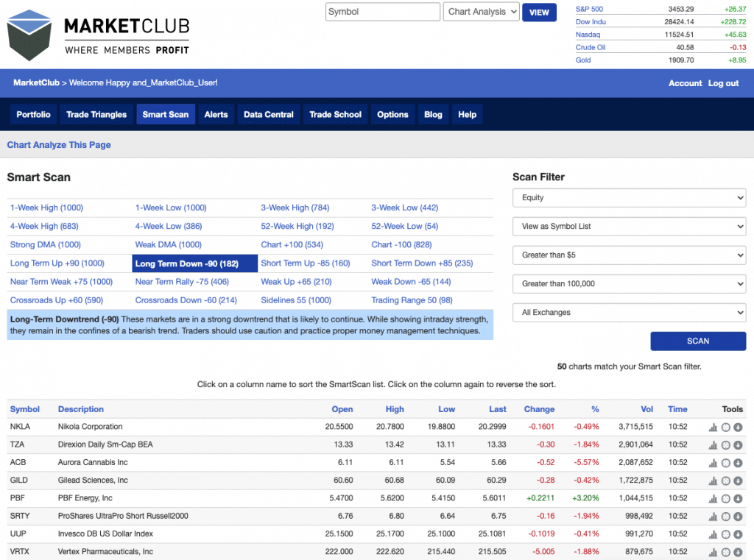Open the bar chart icon for NKLA
Screen dimensions: 754x560
pyautogui.click(x=713, y=428)
